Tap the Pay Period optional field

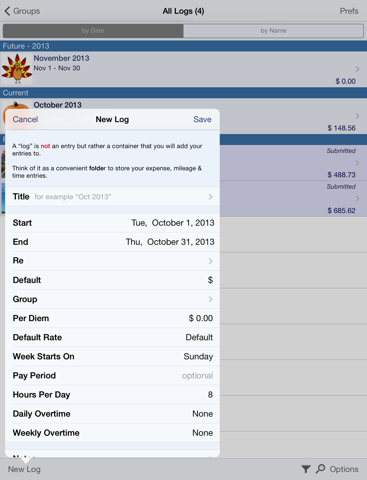112,376
